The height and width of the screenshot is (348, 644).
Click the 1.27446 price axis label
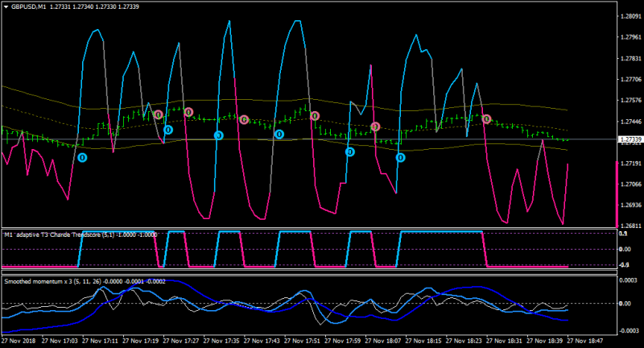pyautogui.click(x=630, y=122)
